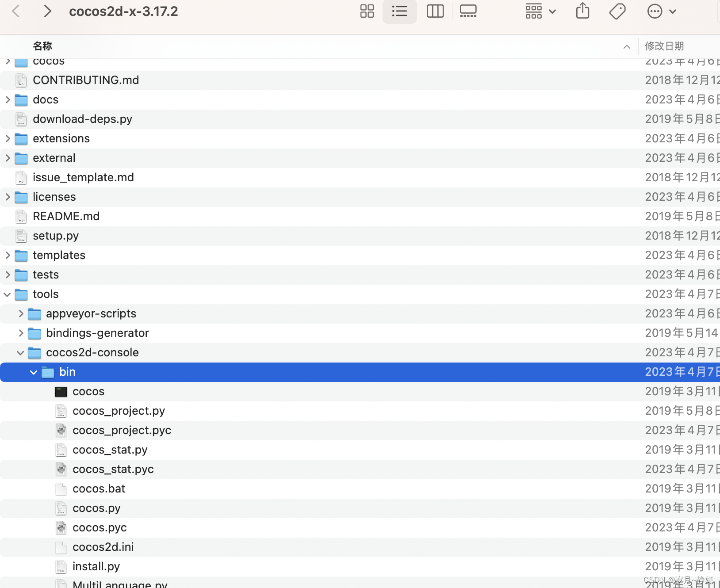720x588 pixels.
Task: Collapse the cocos2d-console folder
Action: 20,353
